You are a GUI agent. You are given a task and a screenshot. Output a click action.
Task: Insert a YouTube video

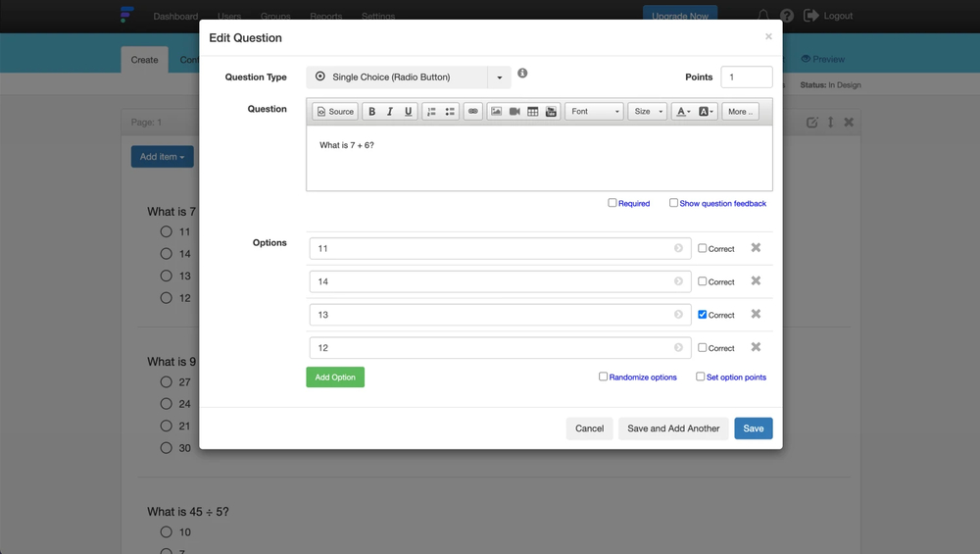(551, 112)
